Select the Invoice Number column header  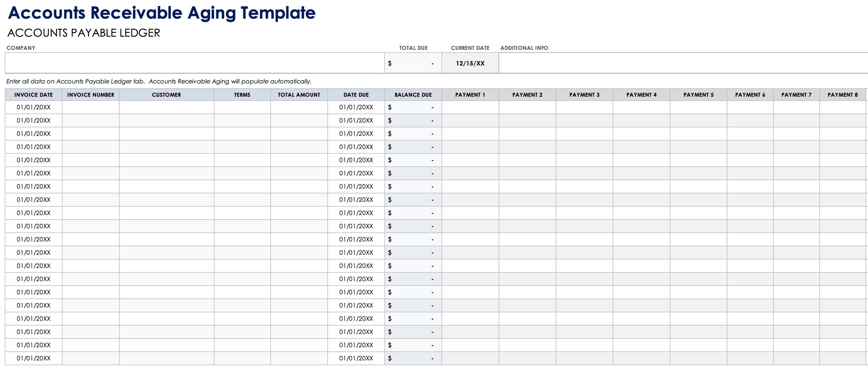[91, 95]
